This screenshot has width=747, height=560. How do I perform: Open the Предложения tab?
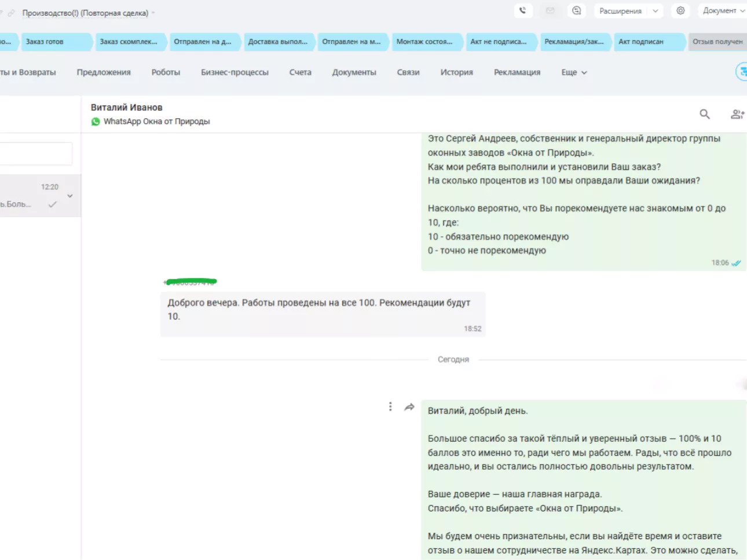click(x=104, y=72)
